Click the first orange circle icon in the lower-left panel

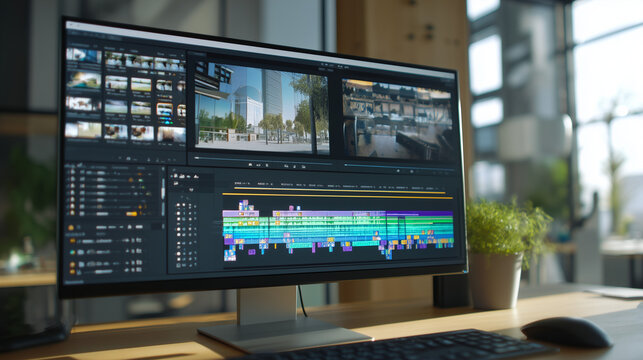coord(71,228)
